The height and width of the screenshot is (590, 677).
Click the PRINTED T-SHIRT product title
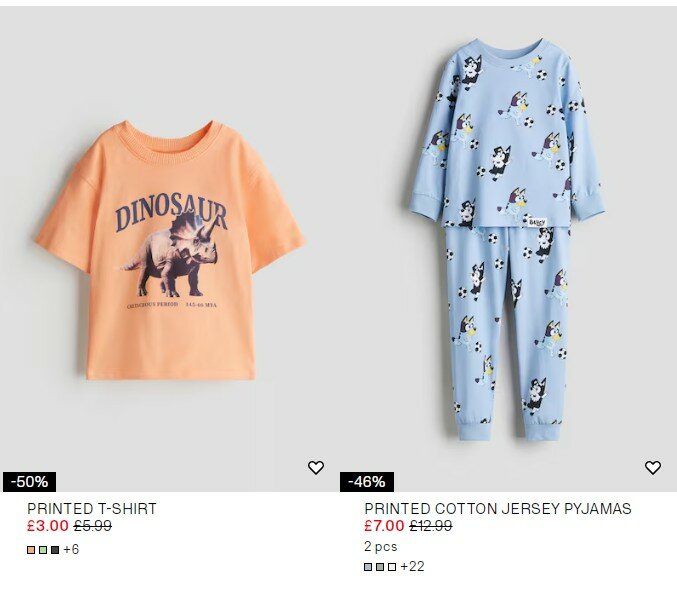92,509
